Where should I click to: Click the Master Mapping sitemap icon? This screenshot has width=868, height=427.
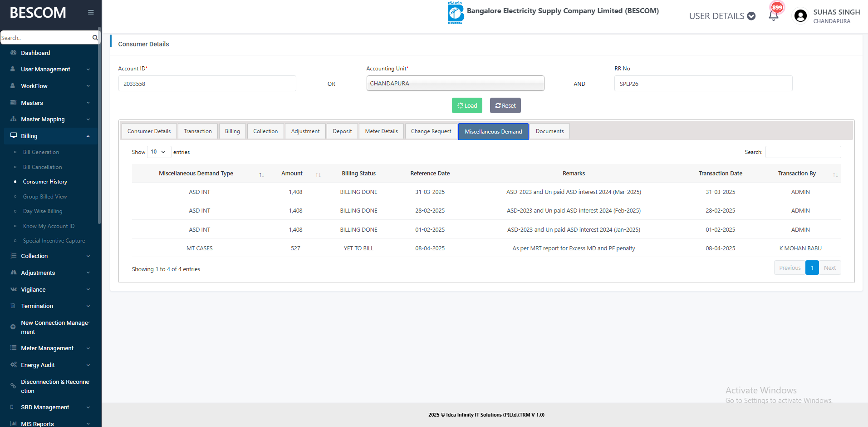pyautogui.click(x=13, y=119)
